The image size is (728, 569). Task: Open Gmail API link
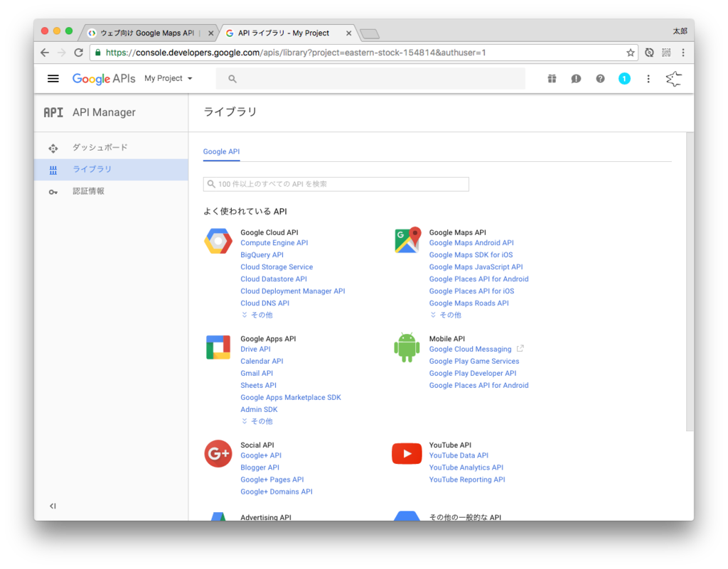click(x=257, y=374)
